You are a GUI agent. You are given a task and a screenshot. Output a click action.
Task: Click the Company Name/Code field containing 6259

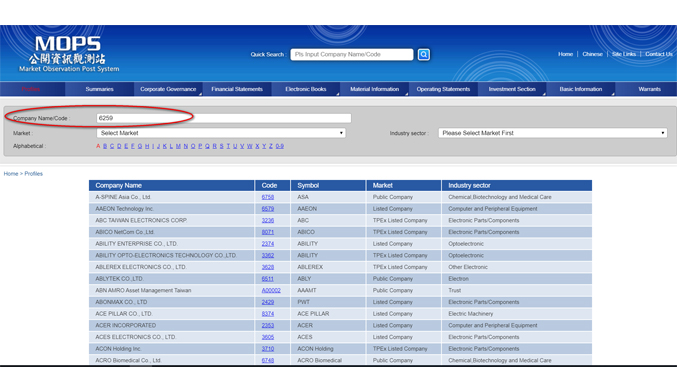pyautogui.click(x=224, y=118)
